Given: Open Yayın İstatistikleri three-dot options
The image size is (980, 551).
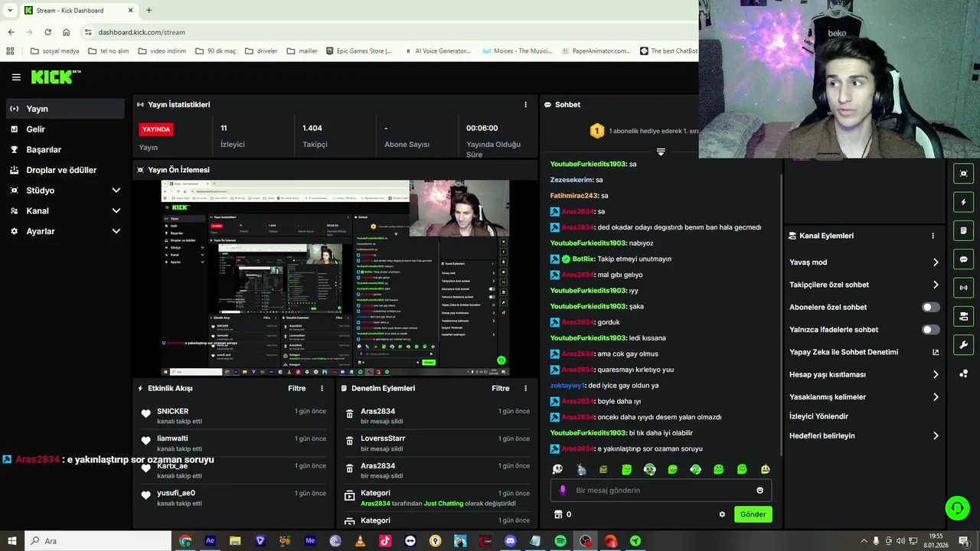Looking at the screenshot, I should point(525,105).
